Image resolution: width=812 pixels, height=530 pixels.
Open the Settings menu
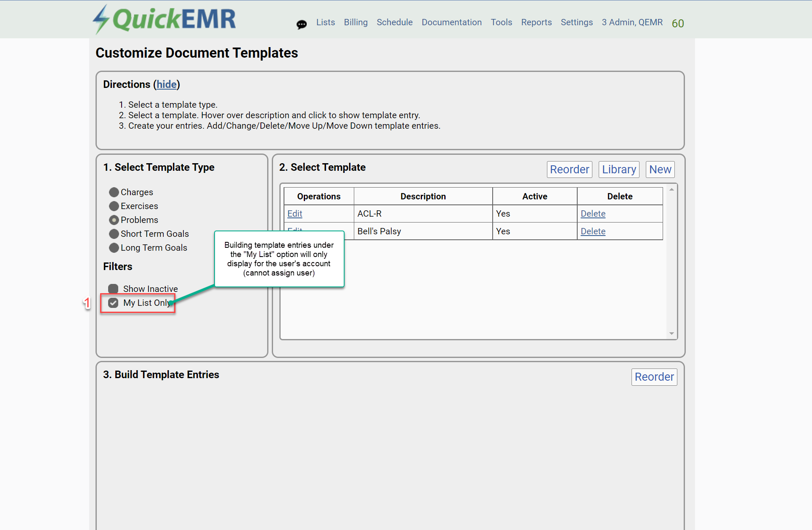[576, 22]
